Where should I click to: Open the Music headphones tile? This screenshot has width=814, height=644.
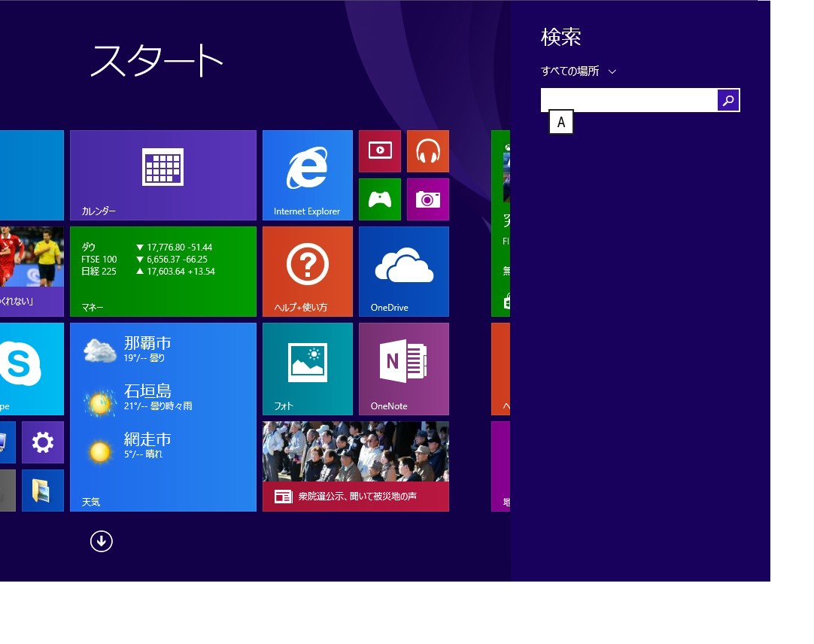[427, 151]
